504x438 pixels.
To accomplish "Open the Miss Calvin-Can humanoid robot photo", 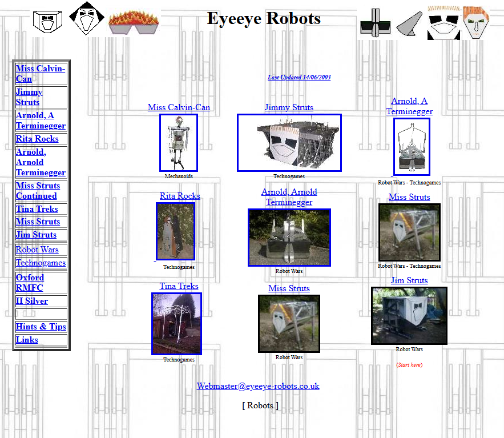I will point(179,143).
